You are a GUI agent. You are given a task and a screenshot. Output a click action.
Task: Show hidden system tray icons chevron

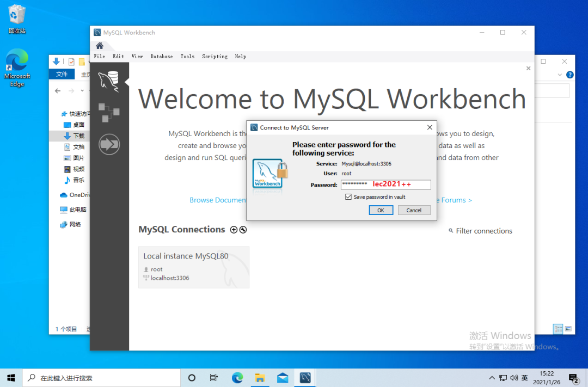[x=492, y=378]
